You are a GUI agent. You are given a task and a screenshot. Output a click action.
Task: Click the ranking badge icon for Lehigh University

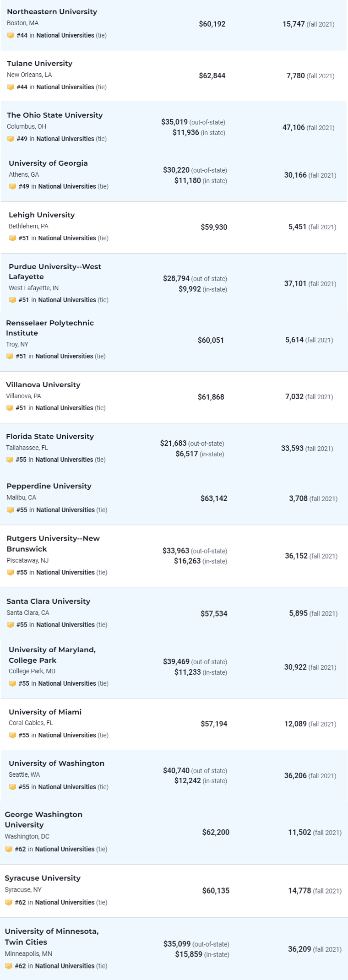pyautogui.click(x=12, y=238)
